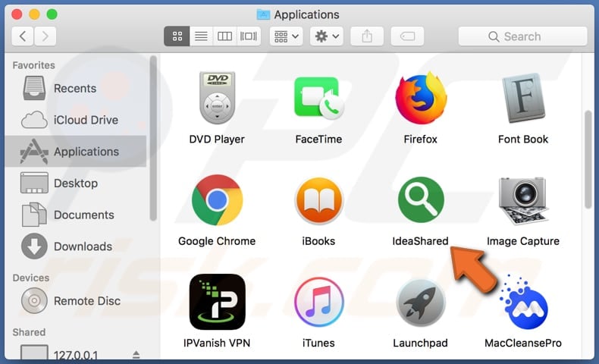Open Recents in the sidebar
The height and width of the screenshot is (364, 599).
[76, 88]
